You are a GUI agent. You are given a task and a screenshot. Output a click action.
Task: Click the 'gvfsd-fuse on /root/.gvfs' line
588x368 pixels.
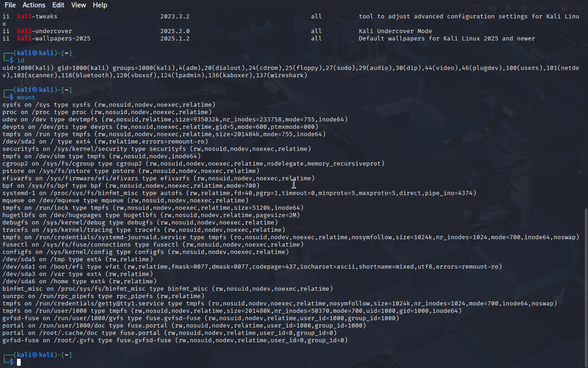175,340
